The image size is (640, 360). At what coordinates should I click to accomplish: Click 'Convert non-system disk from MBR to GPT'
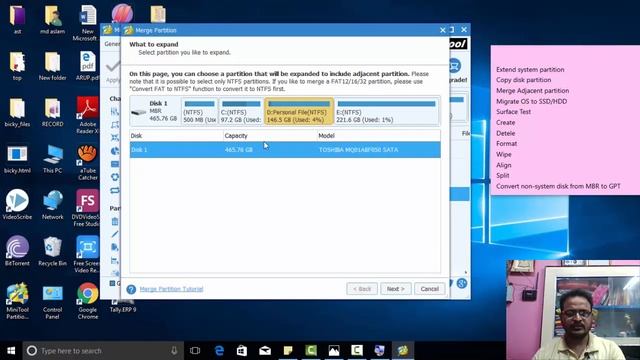(558, 186)
